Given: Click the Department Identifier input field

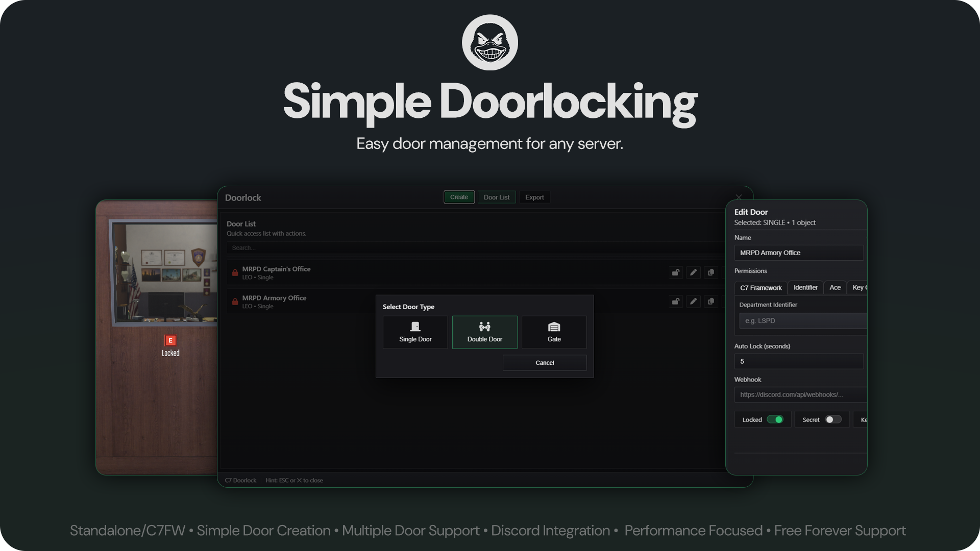Looking at the screenshot, I should 803,320.
